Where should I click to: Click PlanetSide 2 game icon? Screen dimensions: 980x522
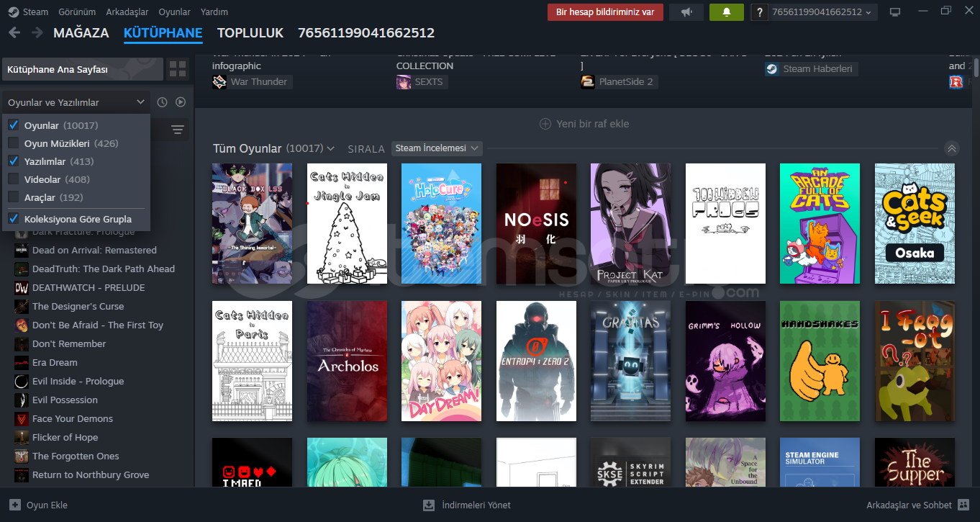[x=588, y=81]
